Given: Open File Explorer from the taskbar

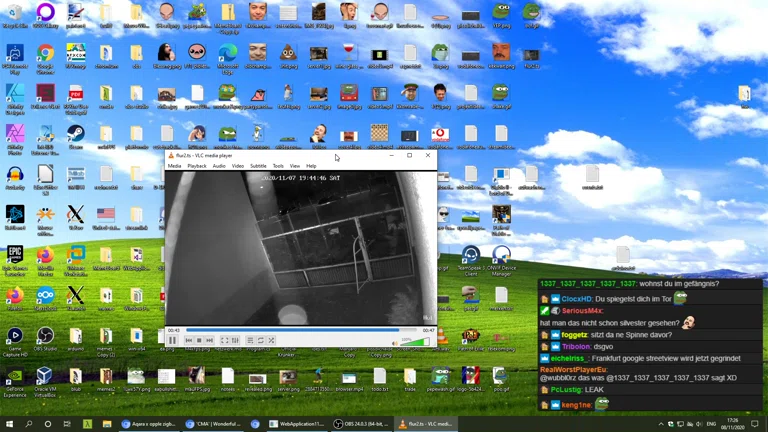Looking at the screenshot, I should pyautogui.click(x=107, y=424).
